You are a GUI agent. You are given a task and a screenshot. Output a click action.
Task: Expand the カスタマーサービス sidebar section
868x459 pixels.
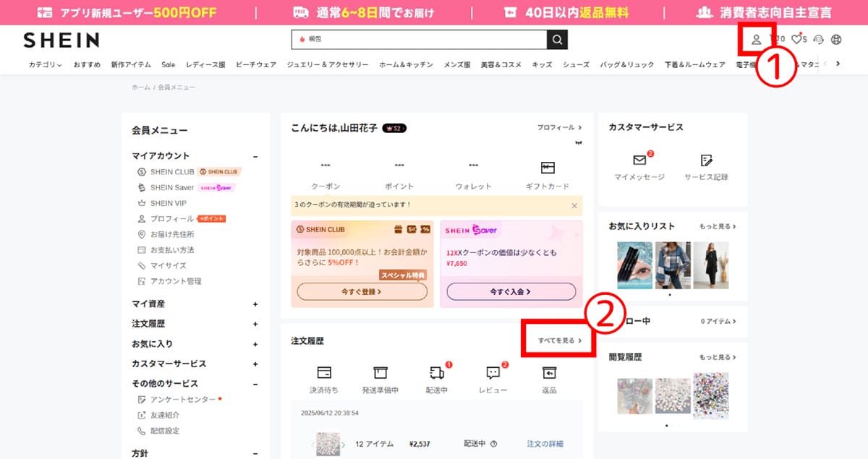(x=255, y=364)
